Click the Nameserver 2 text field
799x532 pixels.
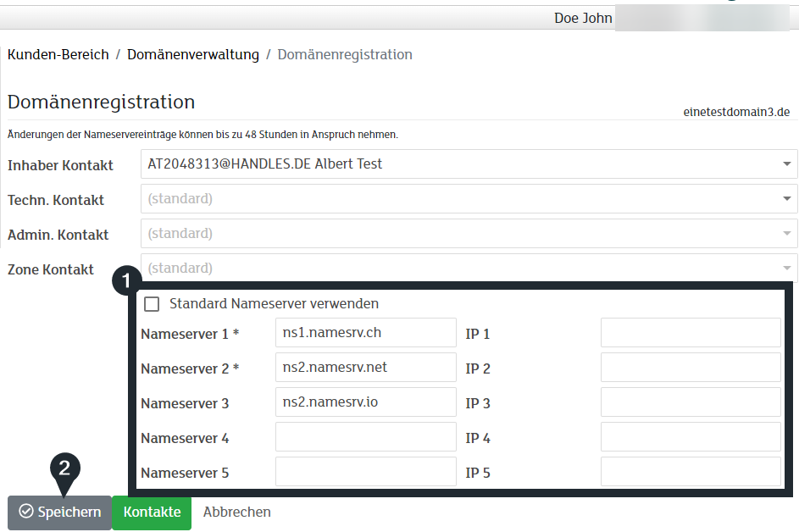[x=365, y=368]
